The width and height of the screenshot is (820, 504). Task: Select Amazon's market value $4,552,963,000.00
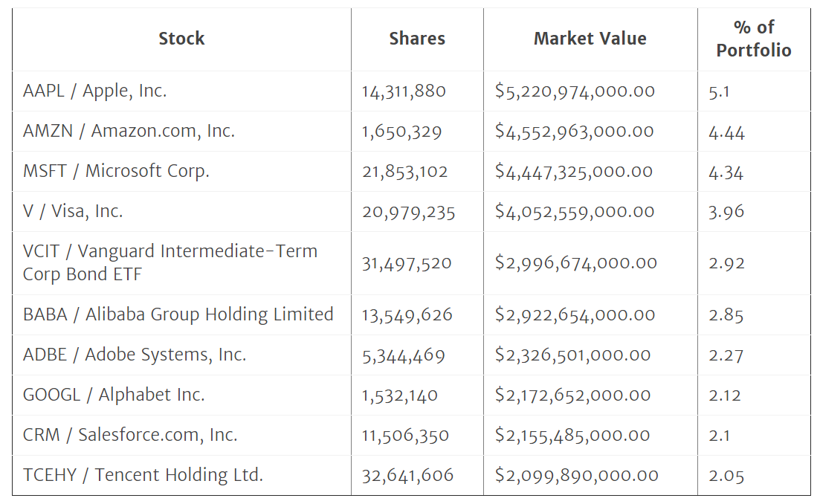coord(575,132)
